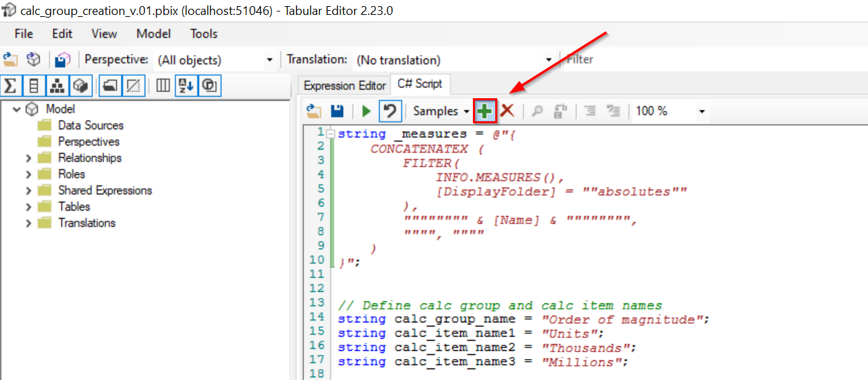The width and height of the screenshot is (868, 380).
Task: Select Perspectives in model tree
Action: click(x=89, y=142)
